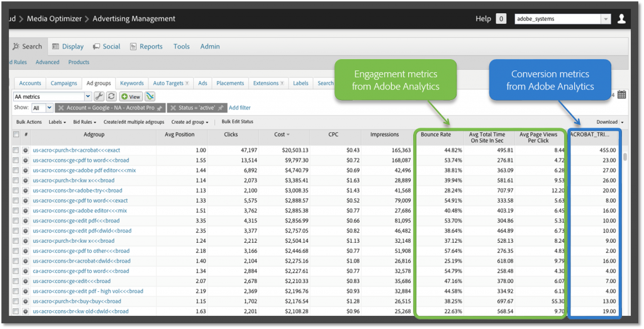The image size is (644, 329).
Task: Pin the Status = 'active' filter
Action: pos(221,108)
